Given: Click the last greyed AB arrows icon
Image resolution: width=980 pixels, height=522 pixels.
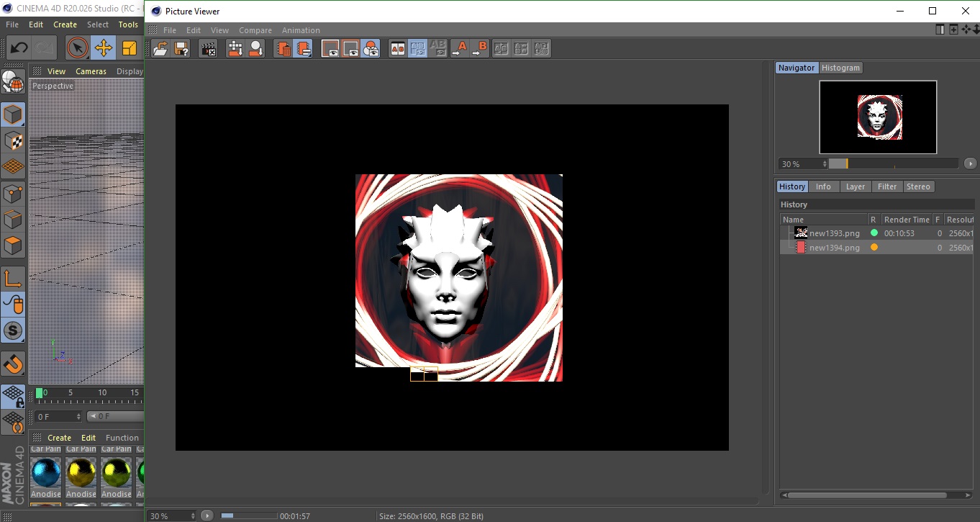Looking at the screenshot, I should (x=542, y=49).
